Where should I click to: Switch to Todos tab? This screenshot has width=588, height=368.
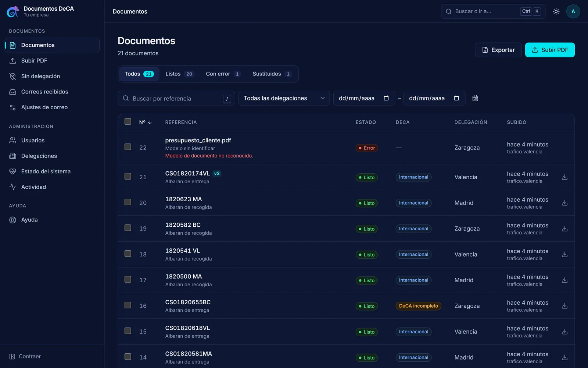coord(139,74)
